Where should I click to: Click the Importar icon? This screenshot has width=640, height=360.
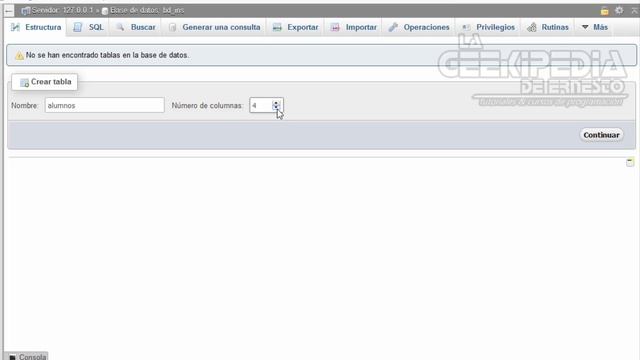pos(335,27)
